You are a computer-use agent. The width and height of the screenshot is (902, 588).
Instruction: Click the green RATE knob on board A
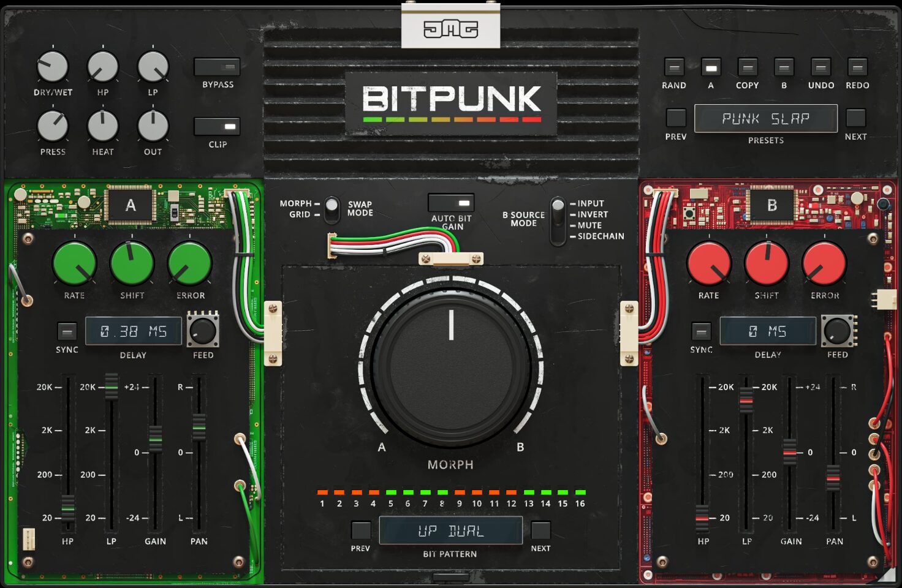[75, 263]
